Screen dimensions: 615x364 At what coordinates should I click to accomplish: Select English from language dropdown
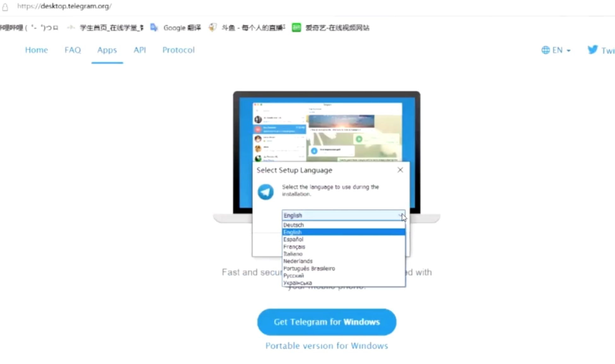click(342, 232)
